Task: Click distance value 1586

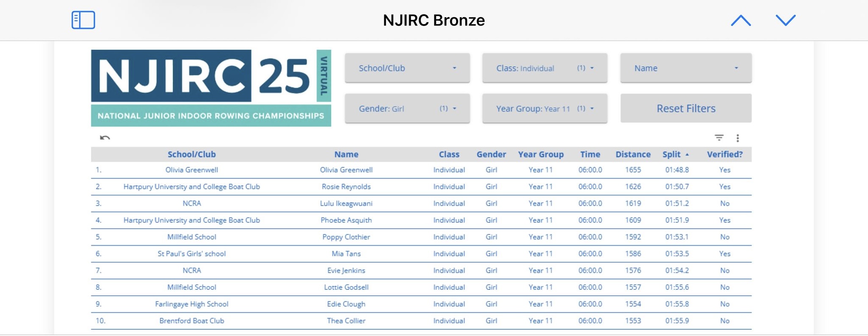Action: (x=633, y=254)
